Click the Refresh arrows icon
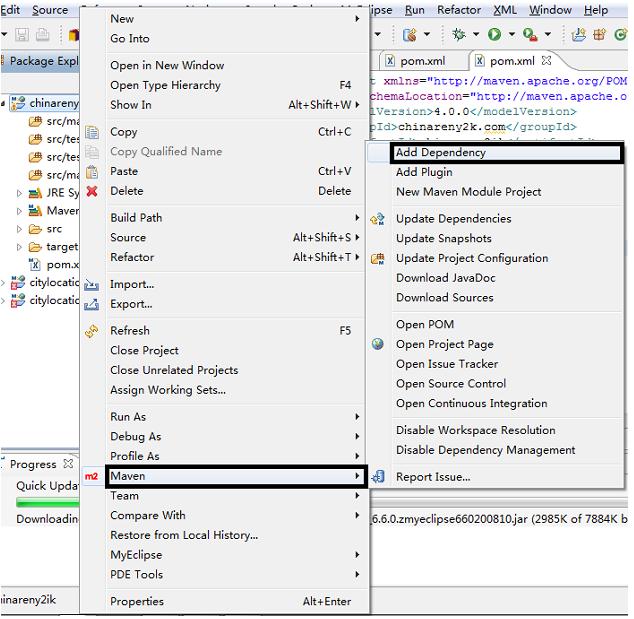The width and height of the screenshot is (634, 619). (x=92, y=331)
